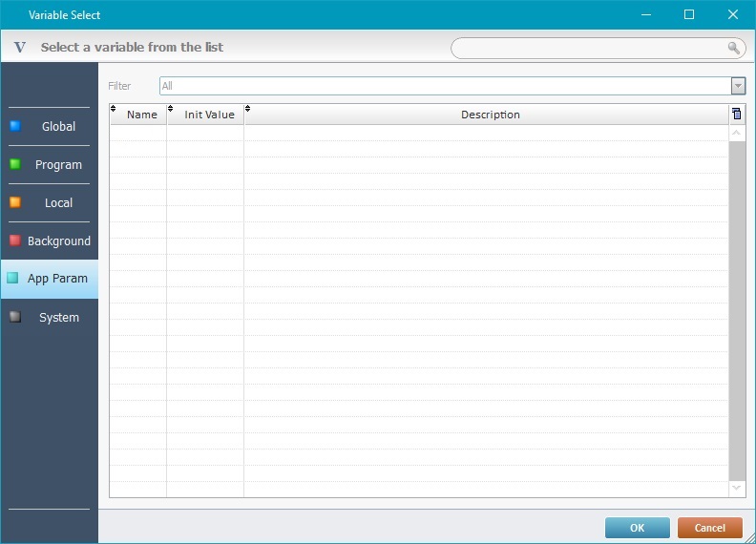Image resolution: width=756 pixels, height=544 pixels.
Task: Click the orange Local variable icon
Action: click(x=15, y=202)
